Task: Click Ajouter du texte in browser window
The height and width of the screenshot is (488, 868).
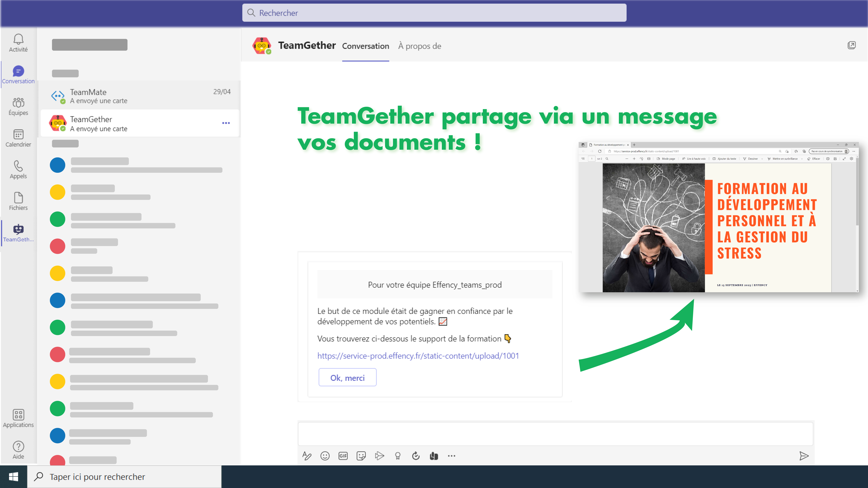Action: click(724, 159)
